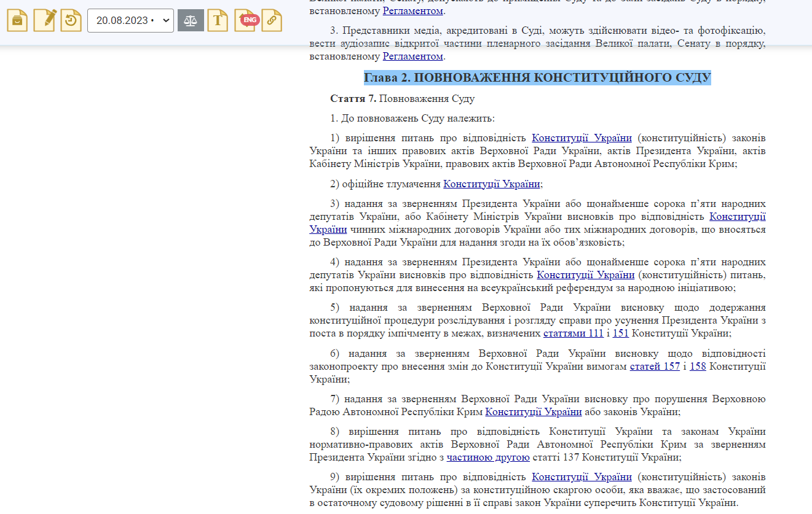812x514 pixels.
Task: Follow the 151 article link
Action: (x=621, y=333)
